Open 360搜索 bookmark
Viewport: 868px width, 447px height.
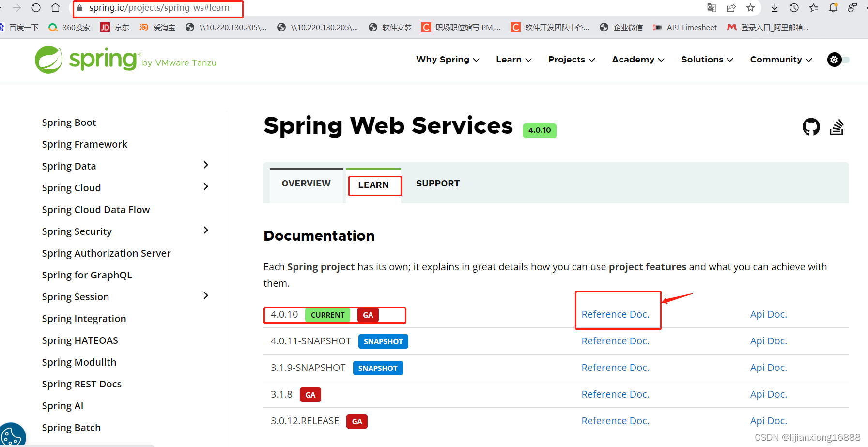[69, 28]
